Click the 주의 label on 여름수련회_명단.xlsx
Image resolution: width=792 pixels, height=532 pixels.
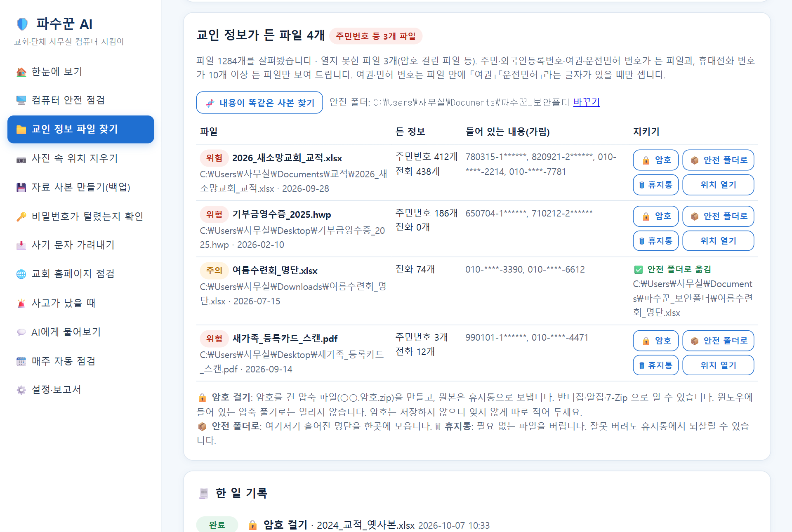[214, 271]
